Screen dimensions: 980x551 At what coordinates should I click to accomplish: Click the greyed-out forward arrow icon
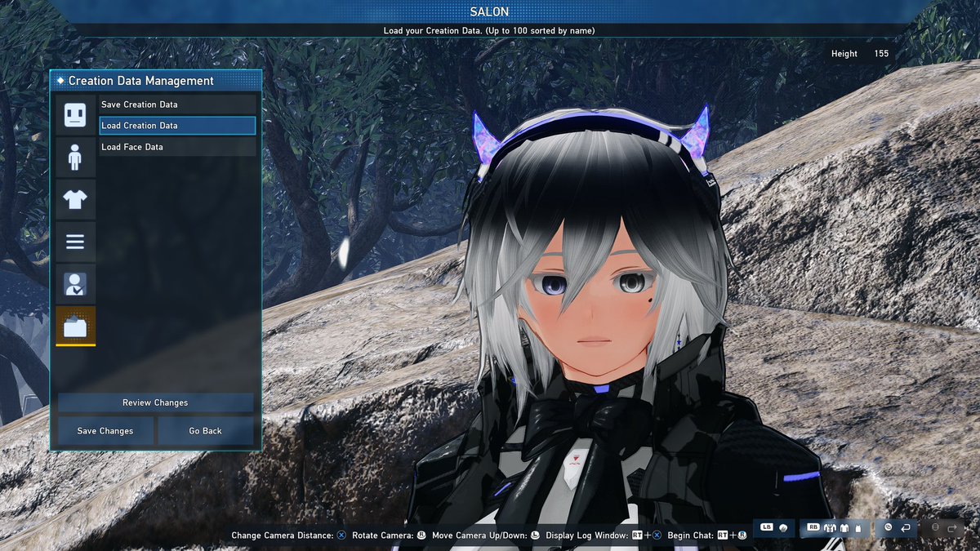coord(952,528)
